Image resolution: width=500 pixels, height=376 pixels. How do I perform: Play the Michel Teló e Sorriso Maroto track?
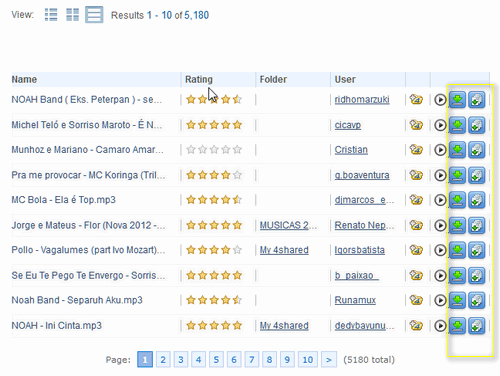point(440,125)
